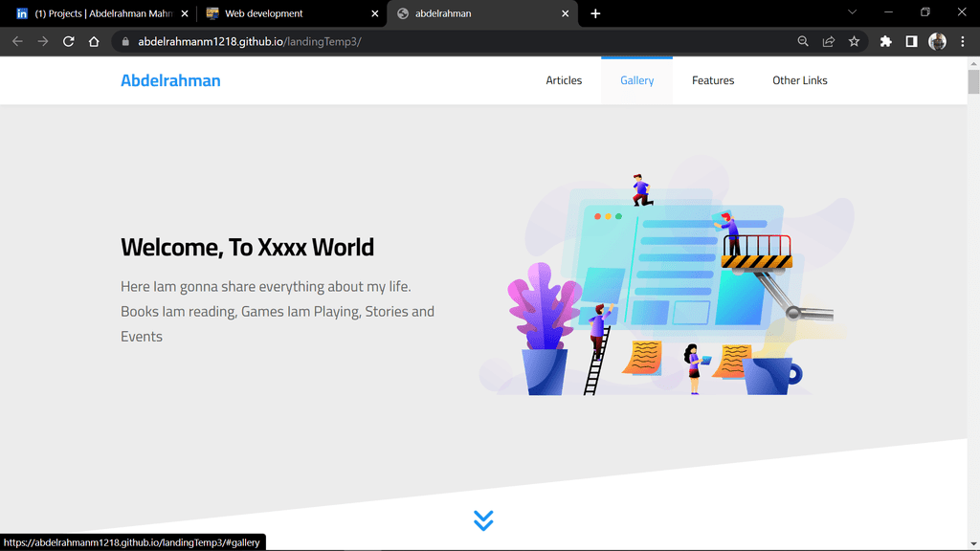Restore down the browser window
This screenshot has height=551, width=980.
[x=925, y=11]
